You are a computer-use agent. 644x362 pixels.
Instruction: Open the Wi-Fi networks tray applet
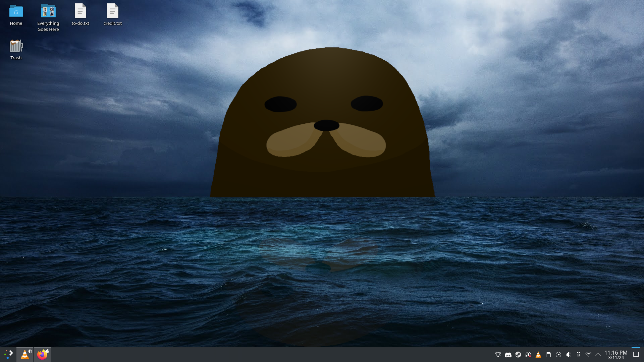[588, 355]
